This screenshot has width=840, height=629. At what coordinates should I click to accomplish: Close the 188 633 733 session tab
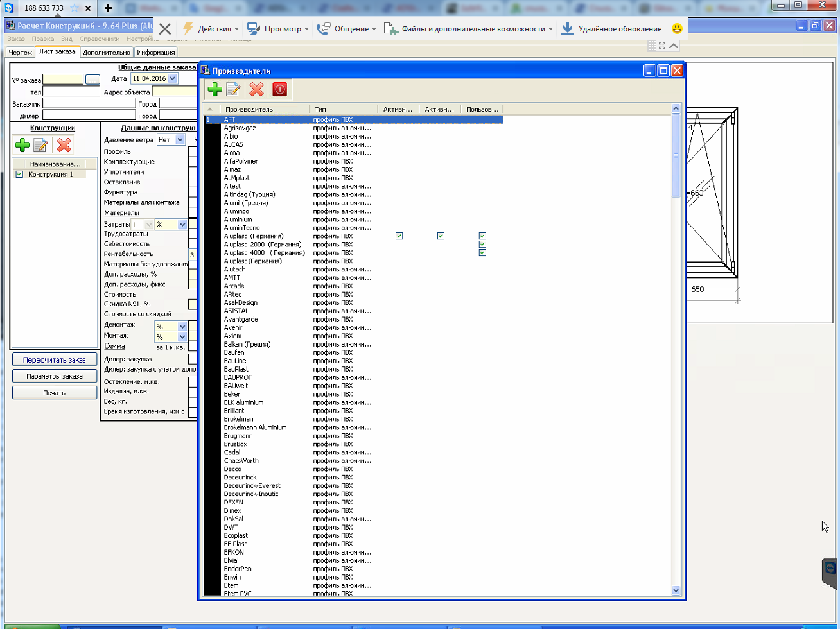click(88, 8)
